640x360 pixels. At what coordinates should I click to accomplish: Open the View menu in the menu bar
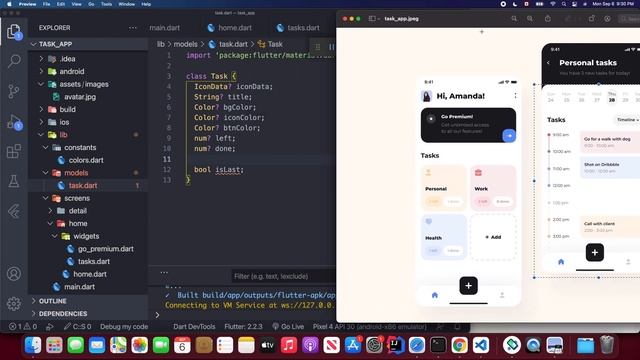click(x=76, y=4)
